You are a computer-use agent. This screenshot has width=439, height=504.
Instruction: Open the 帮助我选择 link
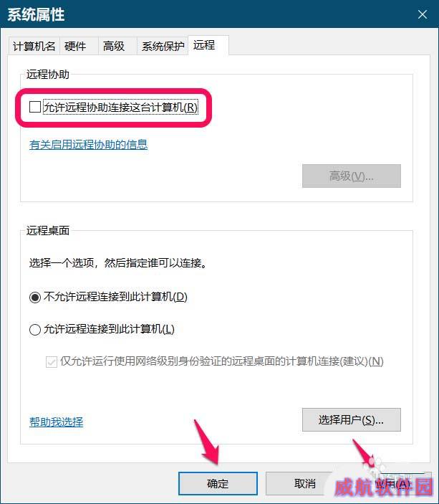(x=56, y=422)
